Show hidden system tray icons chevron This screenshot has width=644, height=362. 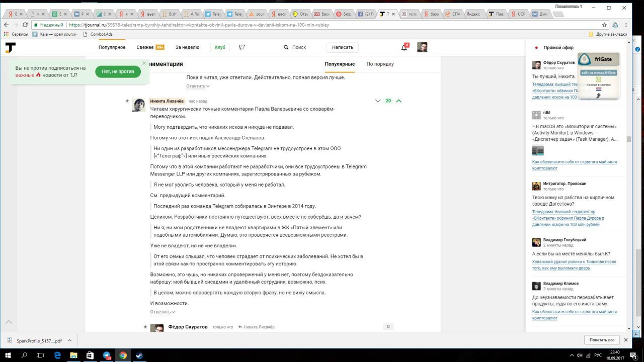click(x=572, y=355)
